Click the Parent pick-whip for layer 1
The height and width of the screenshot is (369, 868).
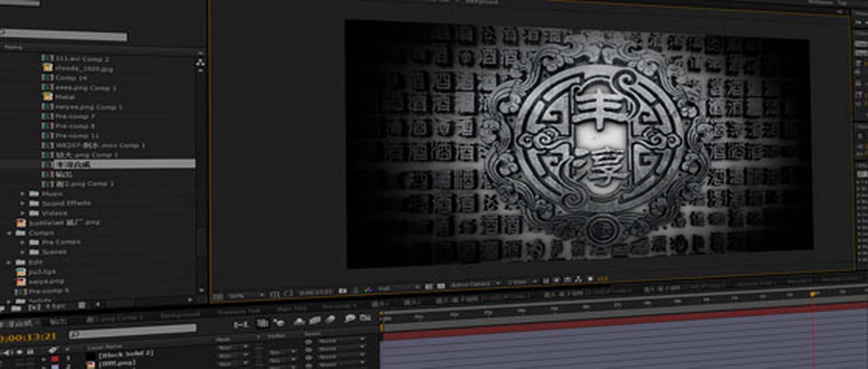(x=309, y=341)
